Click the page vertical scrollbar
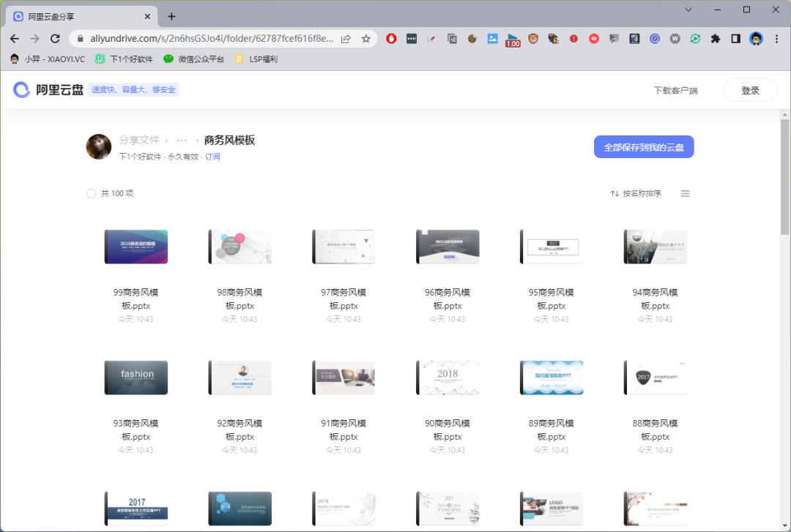791x532 pixels. (x=785, y=176)
